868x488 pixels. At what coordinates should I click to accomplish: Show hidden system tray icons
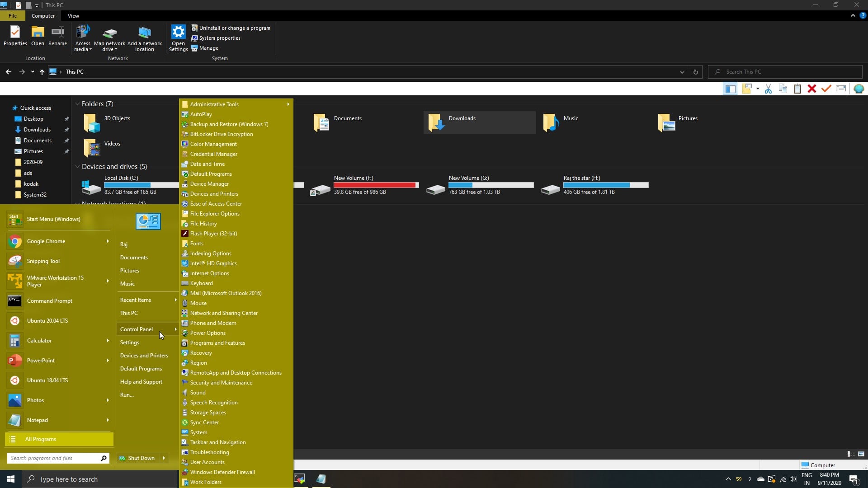728,479
